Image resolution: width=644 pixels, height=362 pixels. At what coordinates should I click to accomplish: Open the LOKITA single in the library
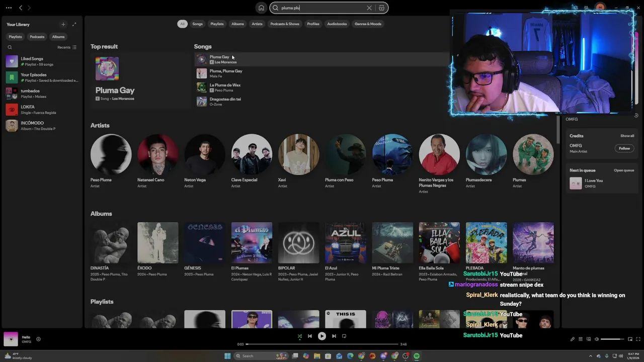(x=42, y=110)
